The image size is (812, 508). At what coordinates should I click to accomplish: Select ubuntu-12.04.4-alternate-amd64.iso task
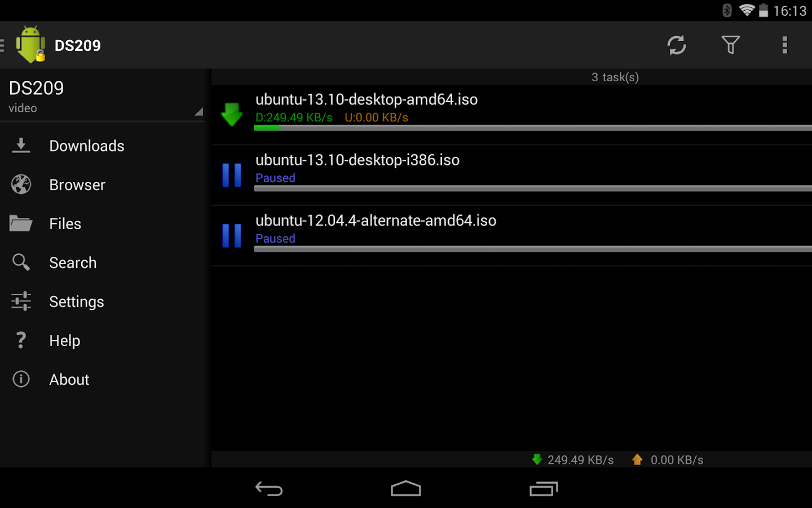click(x=511, y=236)
